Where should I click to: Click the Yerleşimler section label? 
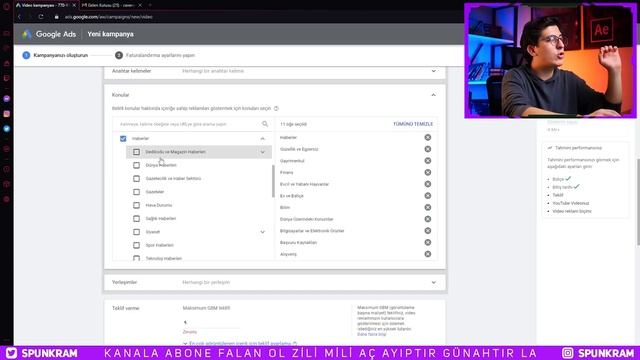pyautogui.click(x=124, y=282)
